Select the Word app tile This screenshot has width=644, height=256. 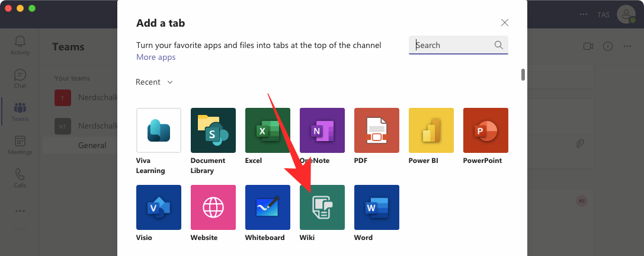coord(377,207)
